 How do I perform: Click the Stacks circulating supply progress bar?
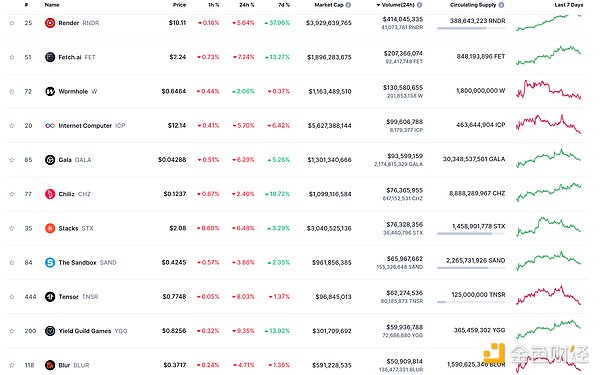(471, 233)
